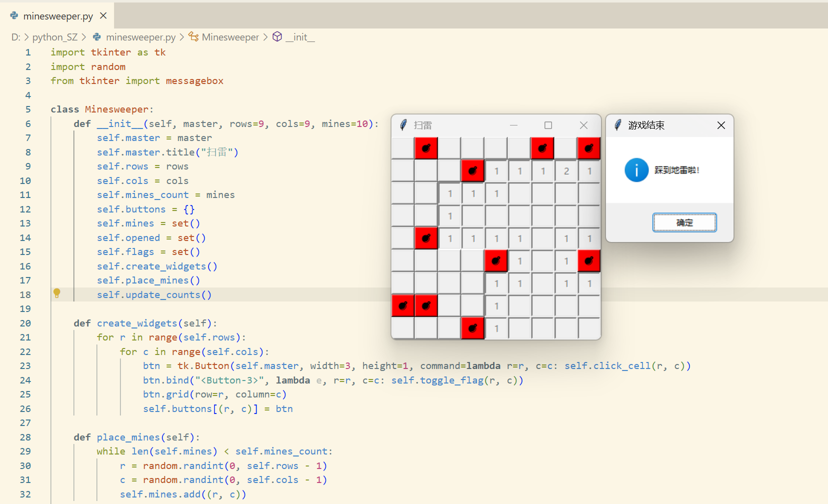Click 'btn.grid(row=r, column=c)' line

pyautogui.click(x=215, y=394)
